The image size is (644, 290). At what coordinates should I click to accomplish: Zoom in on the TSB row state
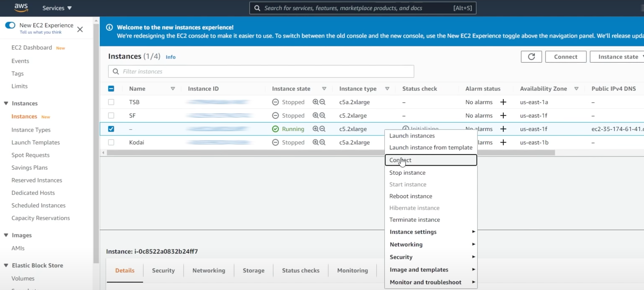(x=316, y=102)
